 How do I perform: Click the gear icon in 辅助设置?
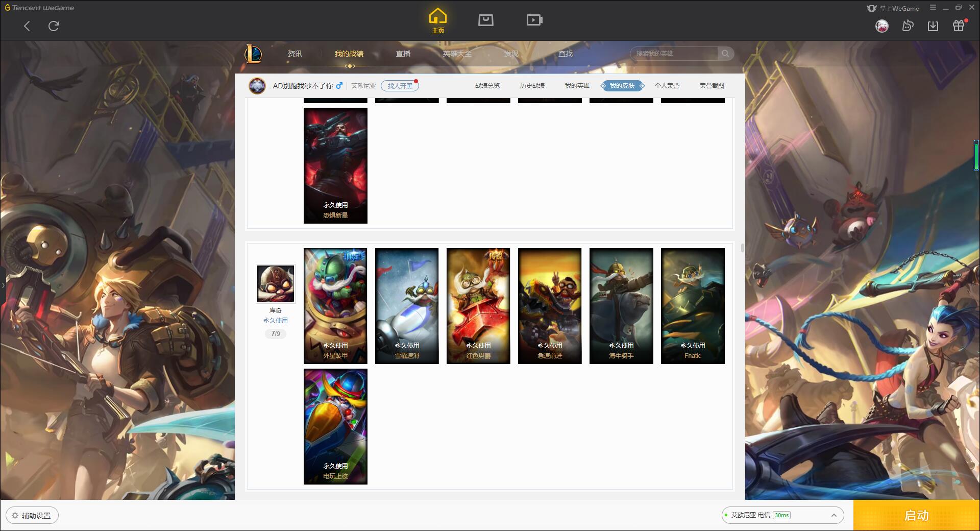(15, 516)
